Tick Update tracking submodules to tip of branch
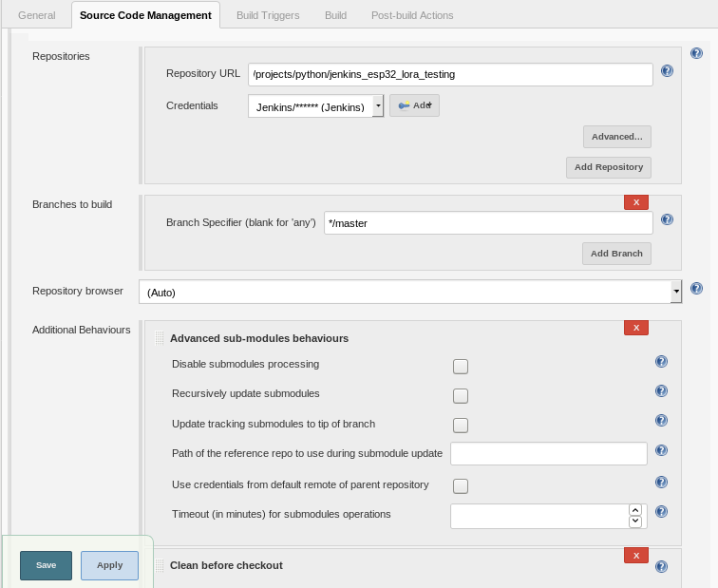This screenshot has height=588, width=718. click(x=461, y=425)
